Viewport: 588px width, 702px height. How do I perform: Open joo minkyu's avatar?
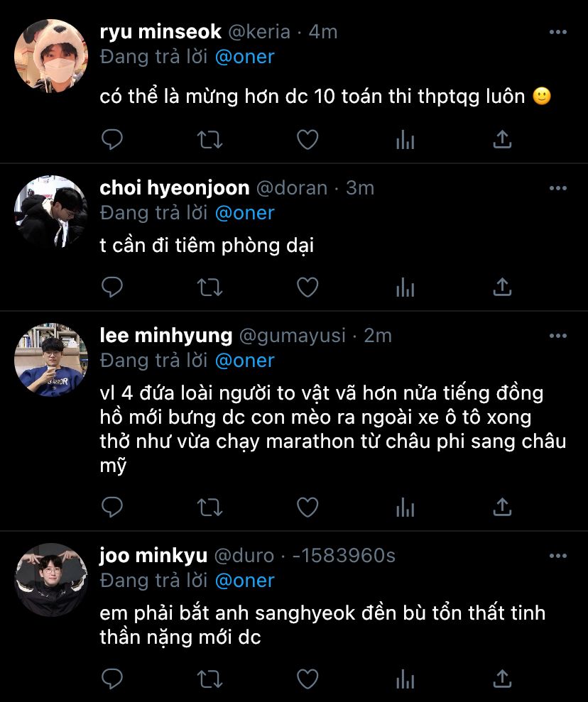[50, 580]
